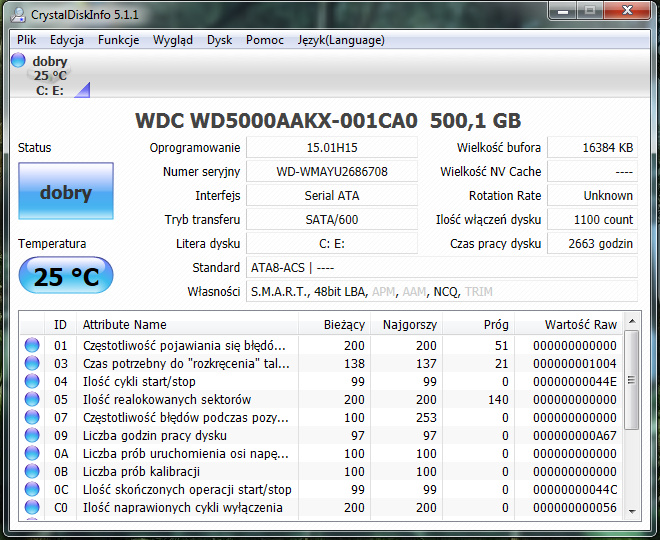The image size is (660, 540).
Task: Click the disk model title WDC WD5000AAKX-001CA0
Action: 276,121
